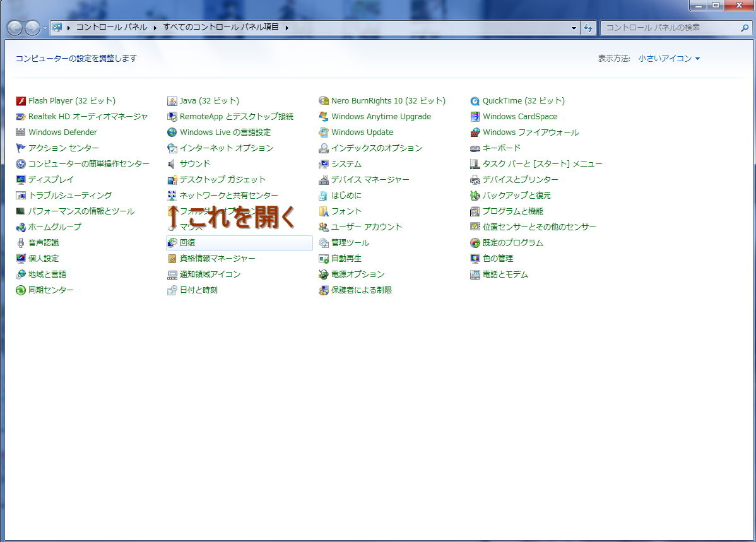This screenshot has width=756, height=542.
Task: Click the 保護者による制限 icon
Action: [x=324, y=290]
